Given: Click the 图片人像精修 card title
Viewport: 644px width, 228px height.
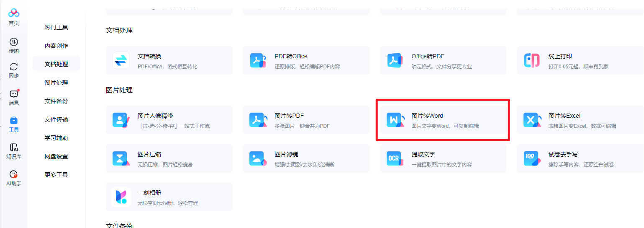Looking at the screenshot, I should tap(155, 116).
